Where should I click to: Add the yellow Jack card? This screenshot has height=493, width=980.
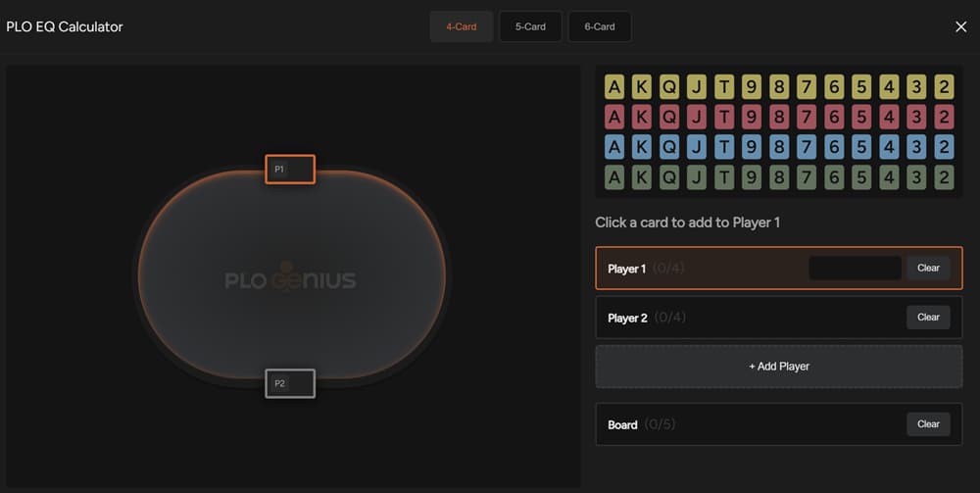pos(697,87)
